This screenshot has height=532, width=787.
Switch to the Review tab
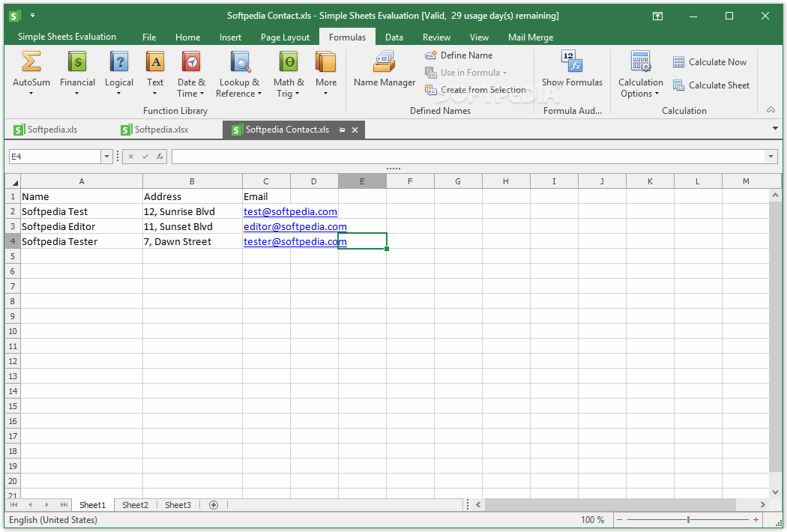coord(436,37)
